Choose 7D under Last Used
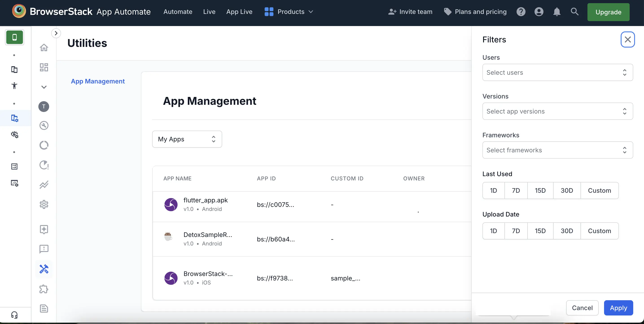The height and width of the screenshot is (324, 644). pos(516,190)
